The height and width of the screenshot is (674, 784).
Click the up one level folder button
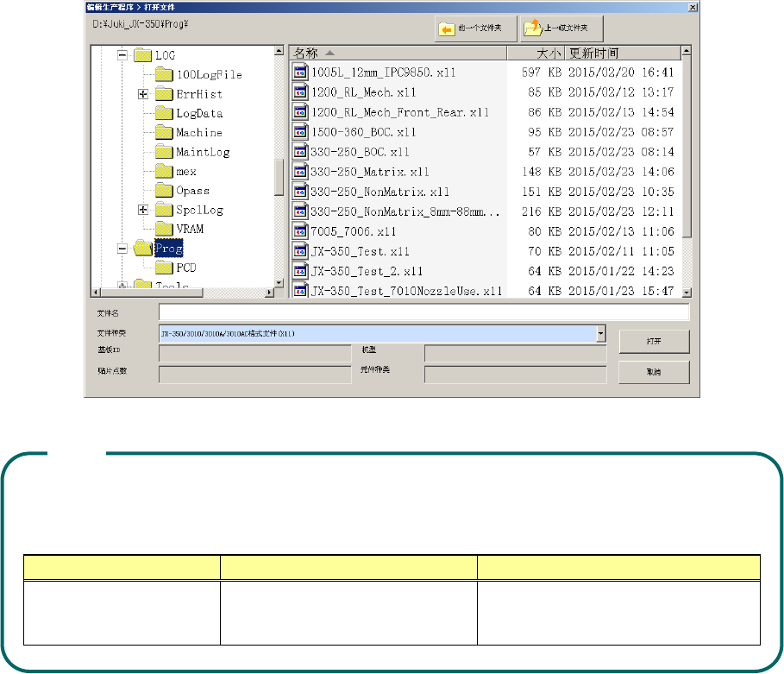click(561, 28)
